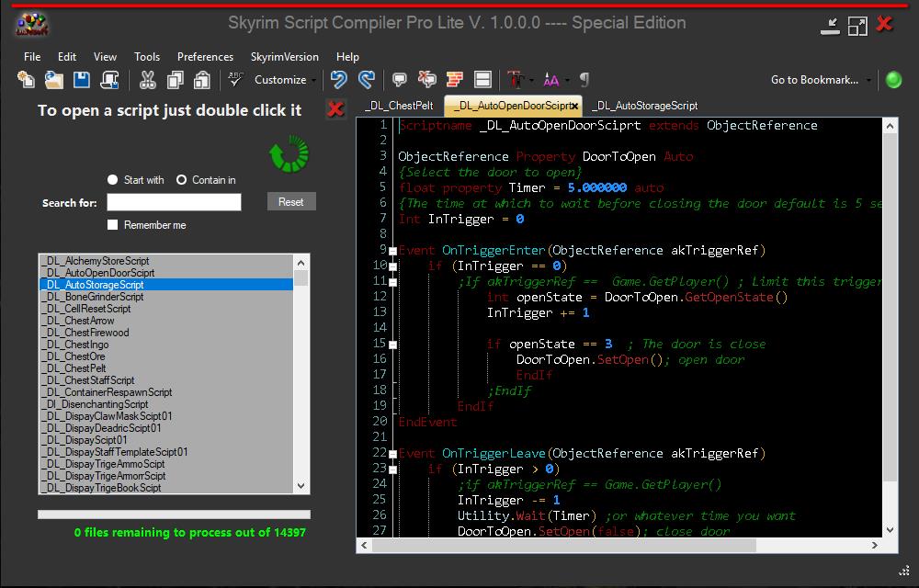This screenshot has width=919, height=588.
Task: Click the green refresh script list icon
Action: [288, 154]
